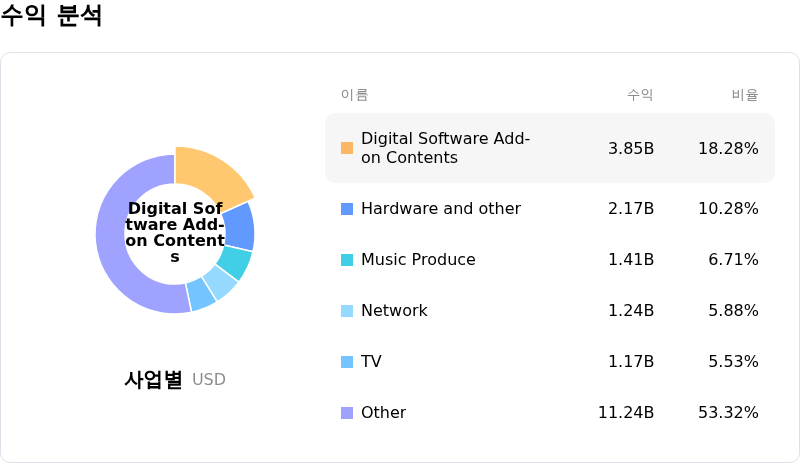The width and height of the screenshot is (800, 463).
Task: Click the 비율 column header
Action: point(745,95)
